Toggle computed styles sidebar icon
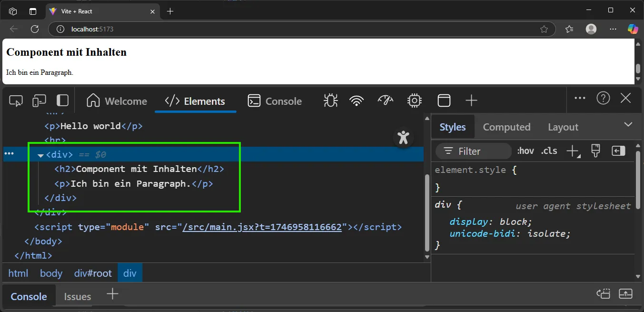The width and height of the screenshot is (644, 312). 618,151
